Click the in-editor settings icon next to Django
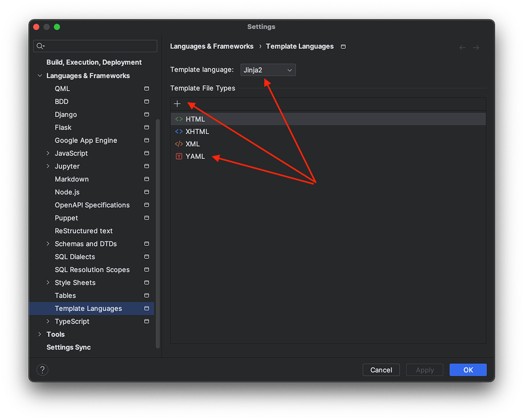Image resolution: width=523 pixels, height=420 pixels. point(146,114)
